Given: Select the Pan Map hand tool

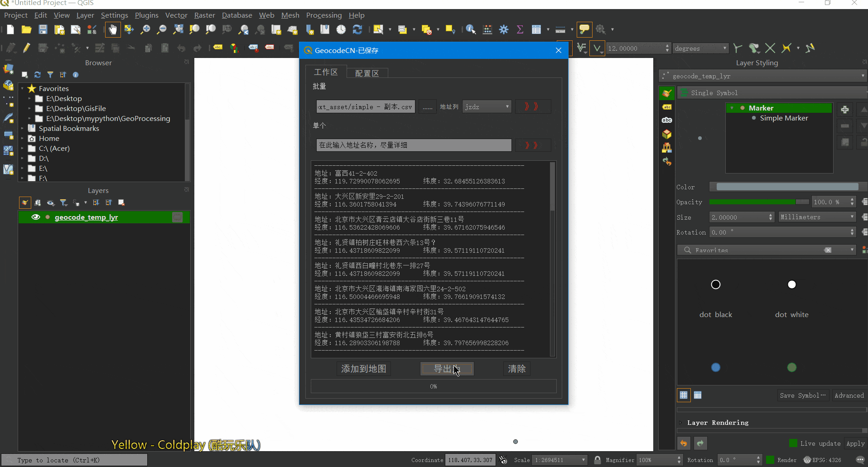Looking at the screenshot, I should [113, 30].
